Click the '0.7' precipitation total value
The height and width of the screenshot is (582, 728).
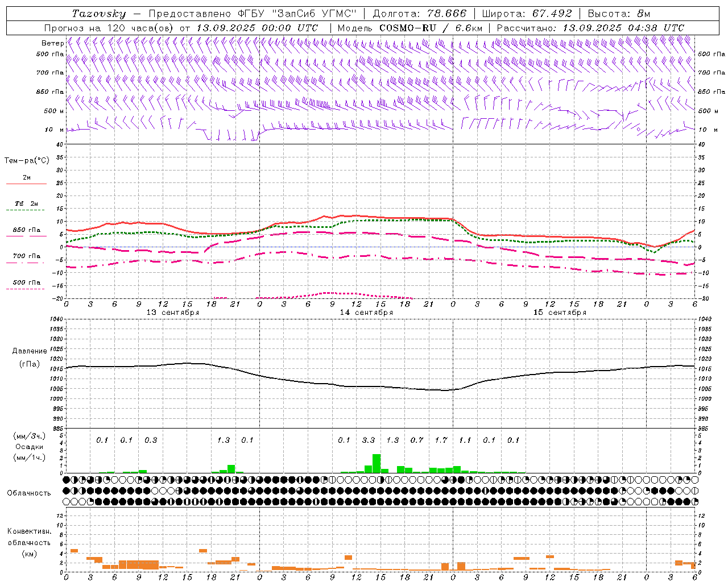pos(417,440)
